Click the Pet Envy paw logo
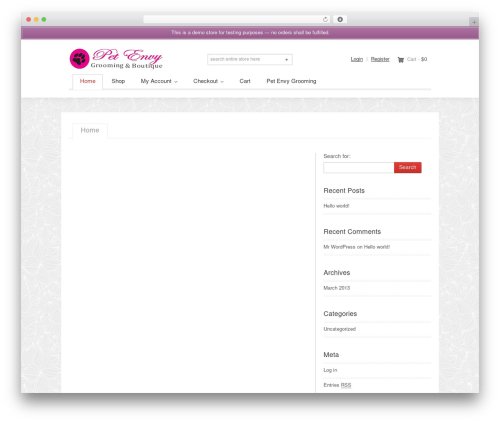The height and width of the screenshot is (423, 500). [116, 59]
